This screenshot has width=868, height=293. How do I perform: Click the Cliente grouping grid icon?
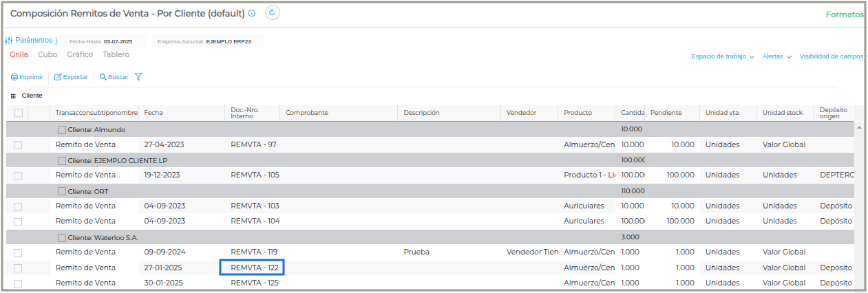(x=13, y=96)
